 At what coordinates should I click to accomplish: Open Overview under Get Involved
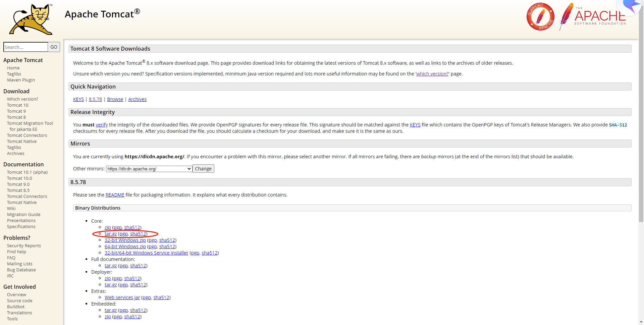[16, 295]
